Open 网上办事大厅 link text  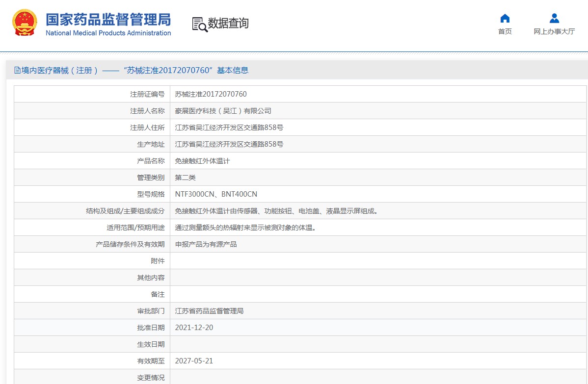click(554, 31)
